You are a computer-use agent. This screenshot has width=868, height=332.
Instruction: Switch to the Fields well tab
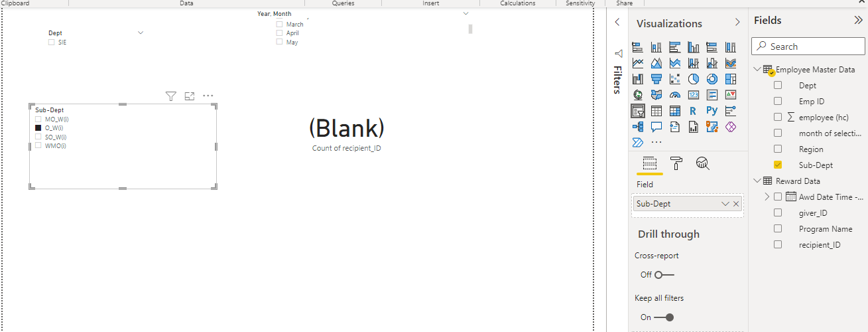coord(650,163)
